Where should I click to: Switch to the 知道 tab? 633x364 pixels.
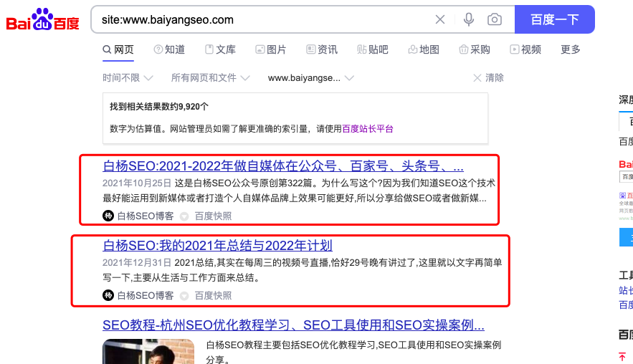coord(169,49)
